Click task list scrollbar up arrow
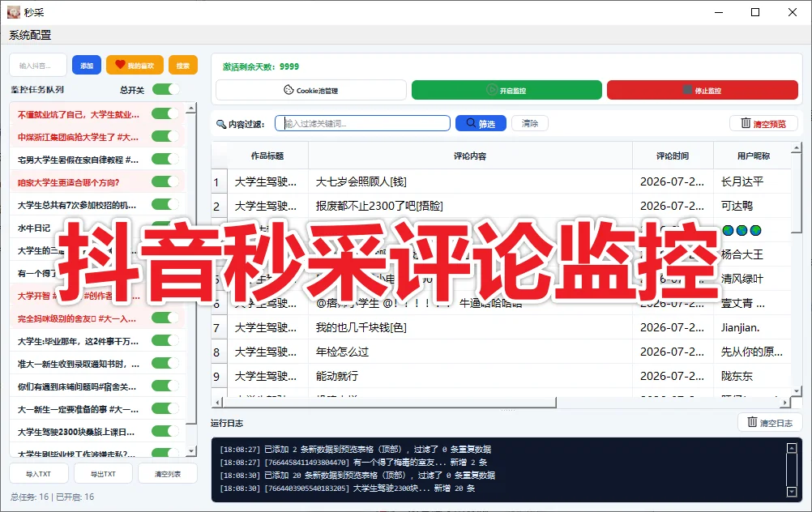The width and height of the screenshot is (812, 512). coord(191,109)
